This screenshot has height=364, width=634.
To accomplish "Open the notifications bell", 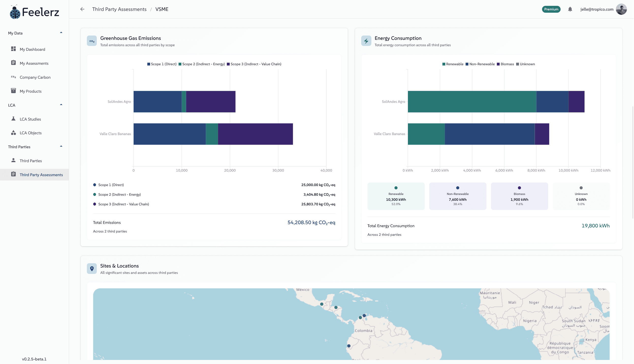I will click(x=570, y=9).
